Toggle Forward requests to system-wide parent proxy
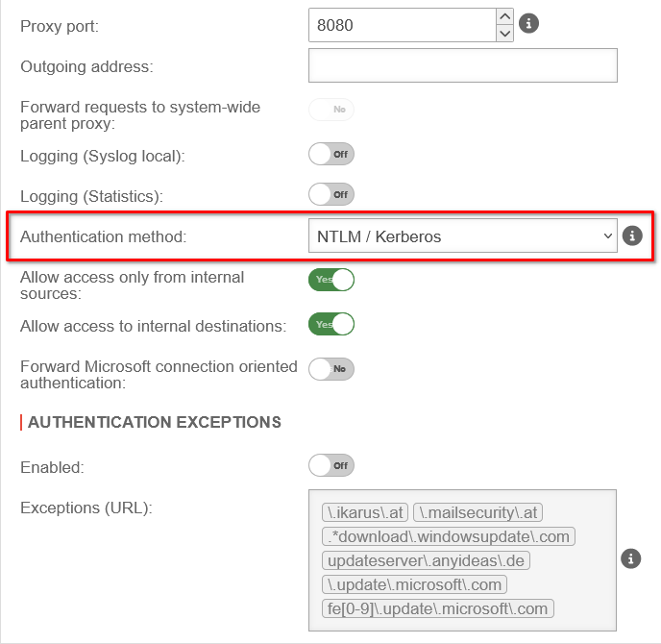 (331, 110)
